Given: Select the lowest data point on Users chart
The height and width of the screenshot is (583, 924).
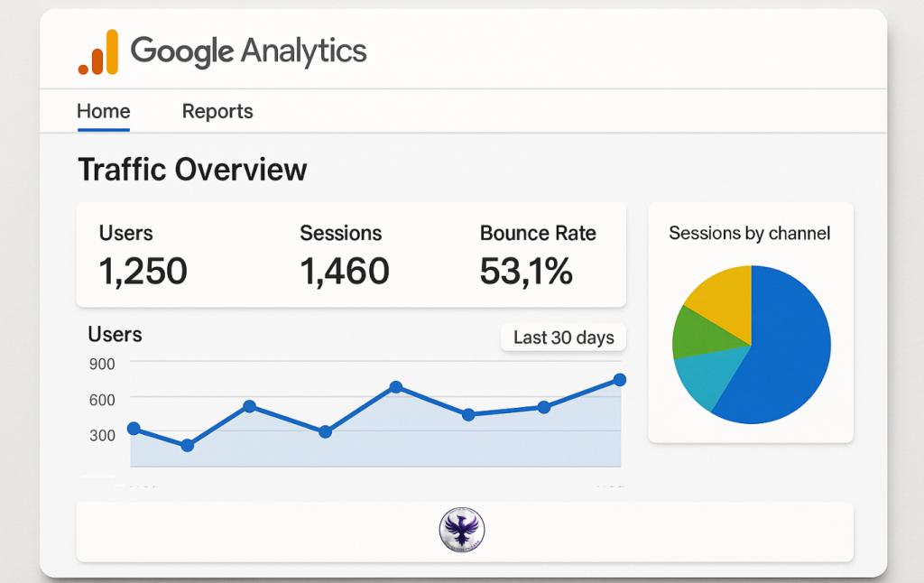Looking at the screenshot, I should coord(188,445).
